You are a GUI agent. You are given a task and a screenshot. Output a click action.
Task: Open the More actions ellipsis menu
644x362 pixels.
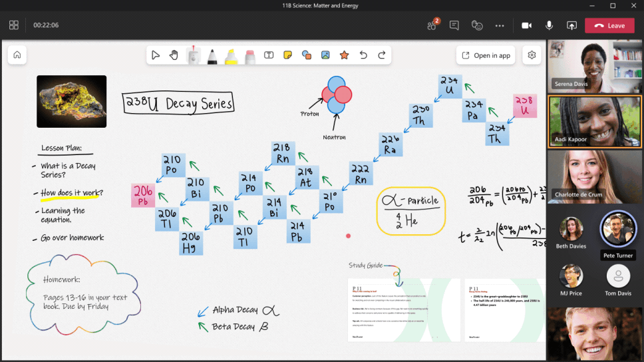tap(500, 25)
